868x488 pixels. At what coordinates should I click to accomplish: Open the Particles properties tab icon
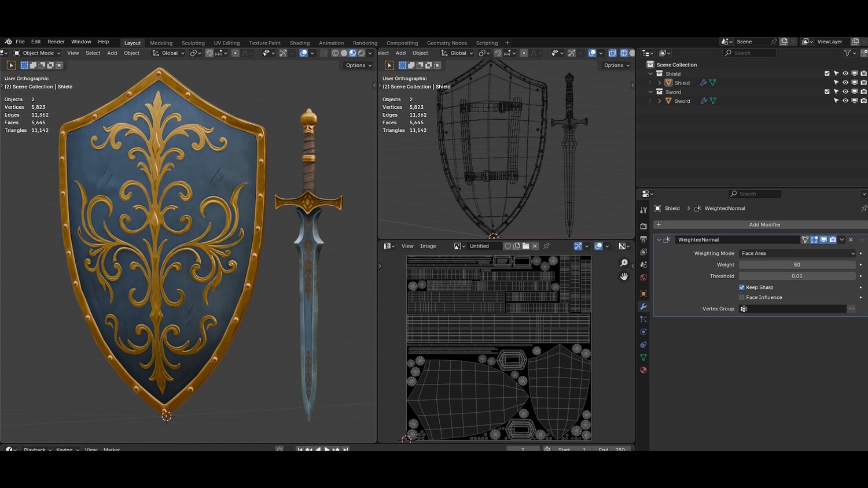click(x=643, y=319)
